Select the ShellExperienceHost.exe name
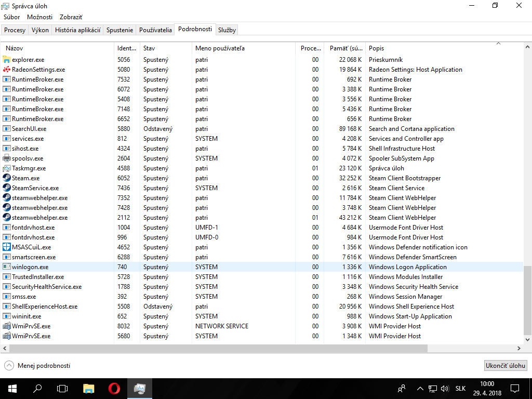This screenshot has height=399, width=532. [x=45, y=307]
